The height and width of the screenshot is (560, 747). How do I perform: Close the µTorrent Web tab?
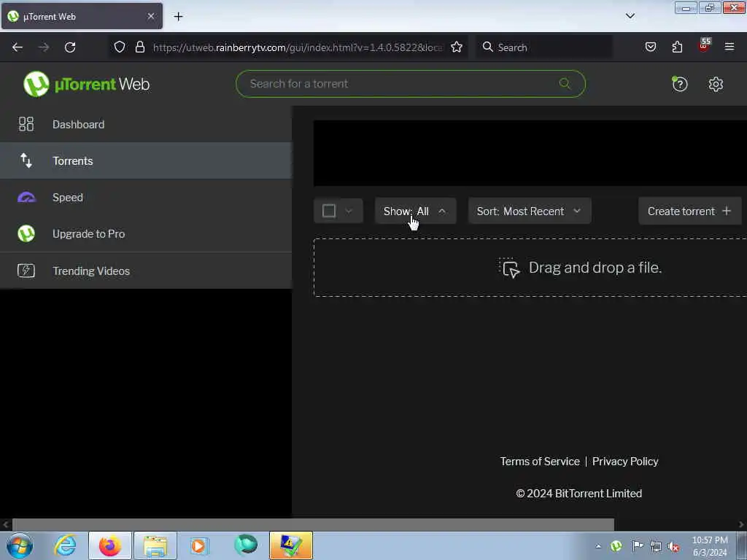151,16
